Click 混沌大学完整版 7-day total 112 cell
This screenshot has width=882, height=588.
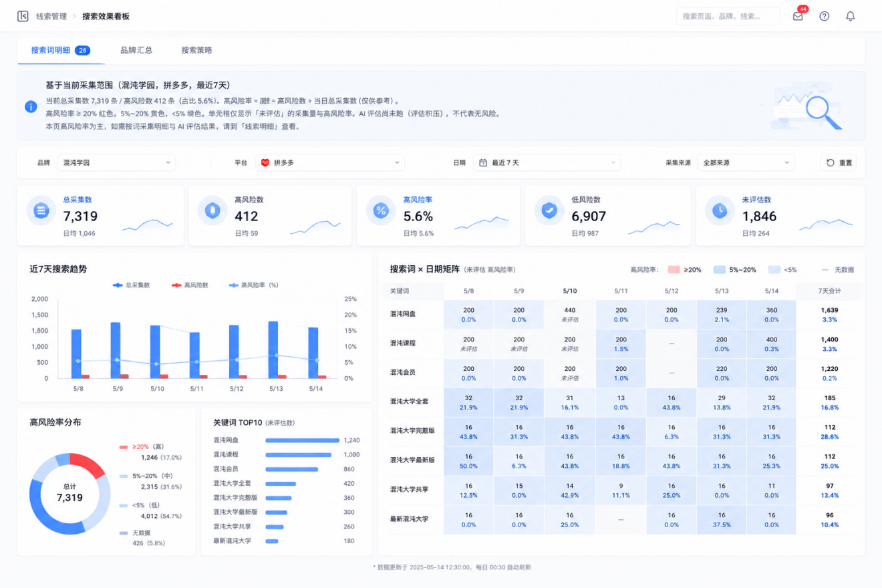829,432
